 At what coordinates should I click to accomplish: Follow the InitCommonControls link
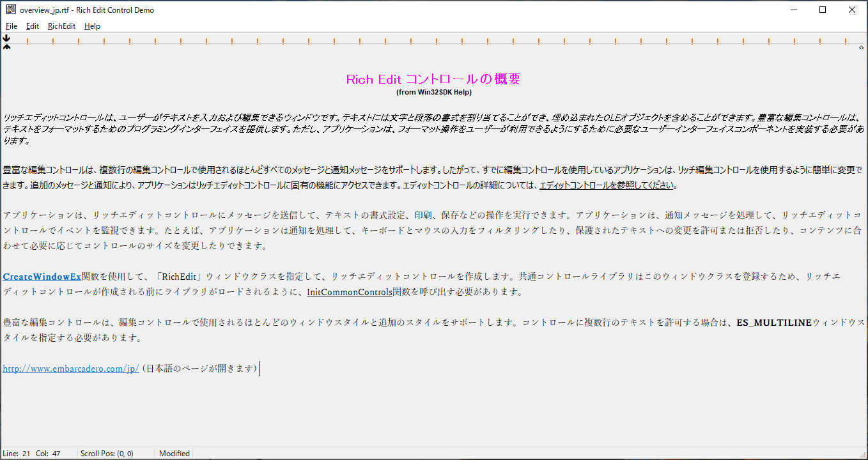tap(350, 292)
